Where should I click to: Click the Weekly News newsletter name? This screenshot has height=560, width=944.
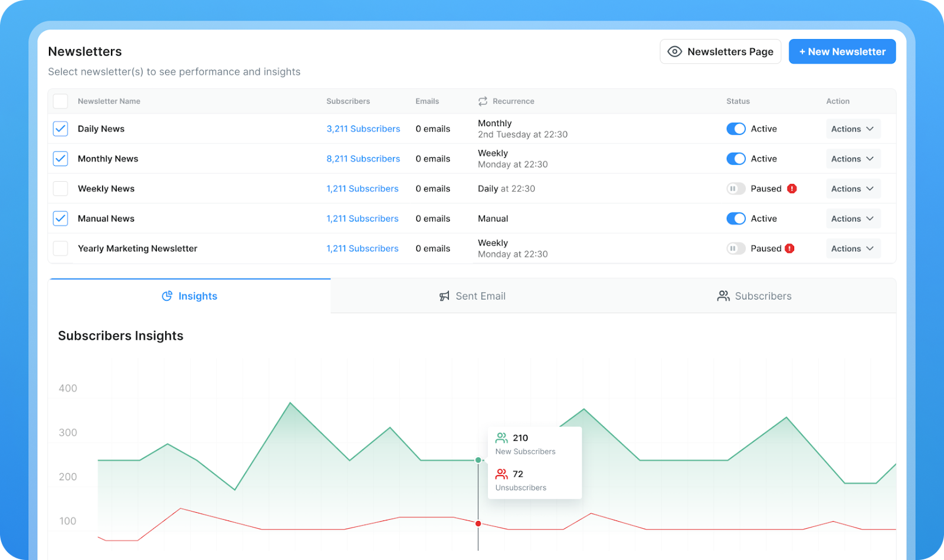(106, 189)
